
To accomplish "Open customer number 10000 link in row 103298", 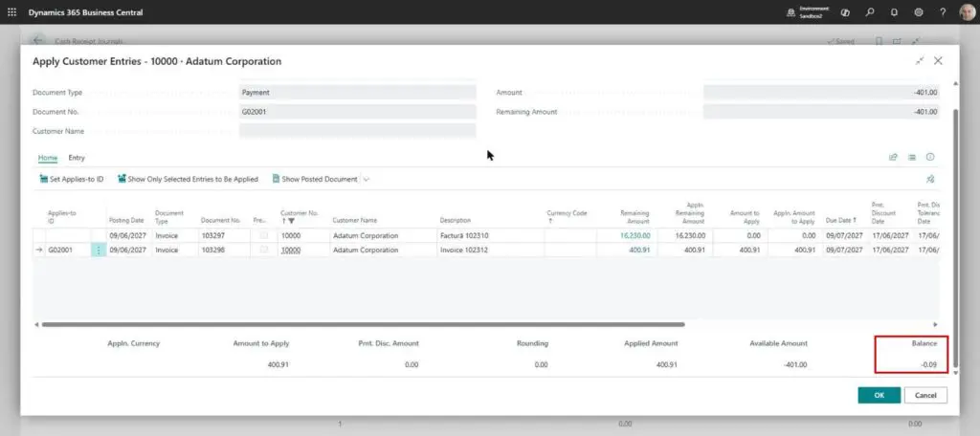I will [291, 250].
